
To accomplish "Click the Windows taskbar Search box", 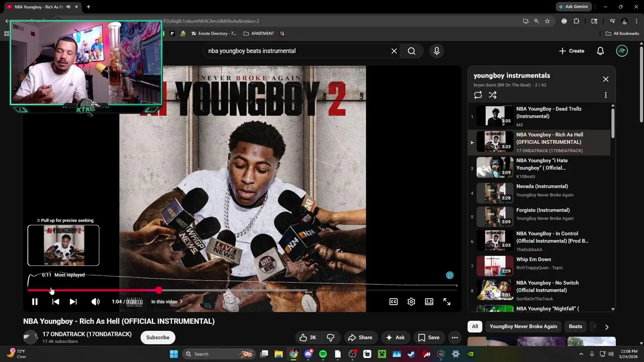I will 219,354.
